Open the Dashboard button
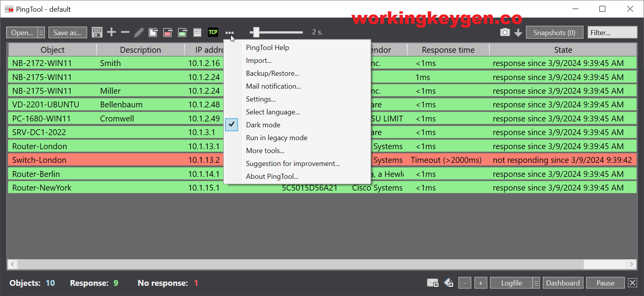Screen dimensions: 644x296 tap(563, 283)
